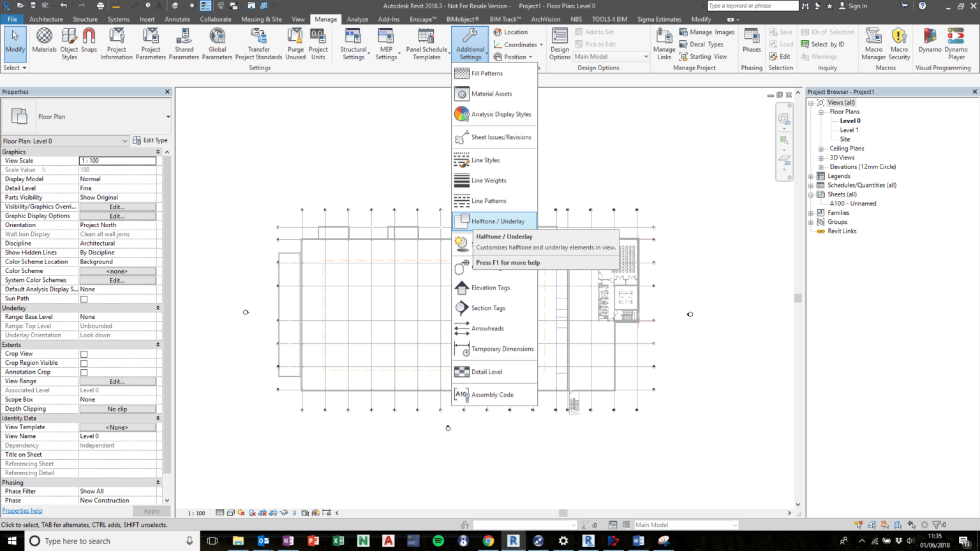Expand the Legends tree node
This screenshot has height=551, width=980.
click(x=811, y=176)
